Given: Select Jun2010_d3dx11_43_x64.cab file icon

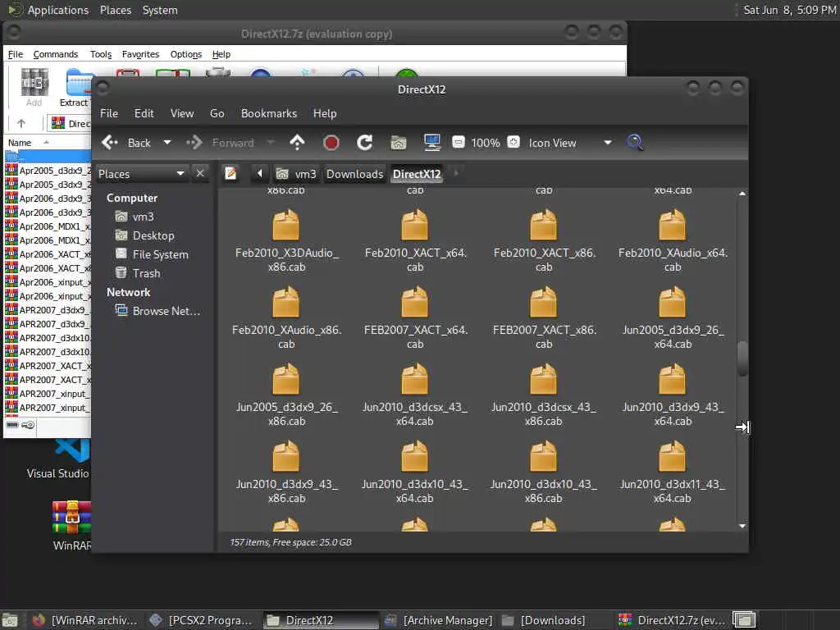Looking at the screenshot, I should [x=673, y=456].
